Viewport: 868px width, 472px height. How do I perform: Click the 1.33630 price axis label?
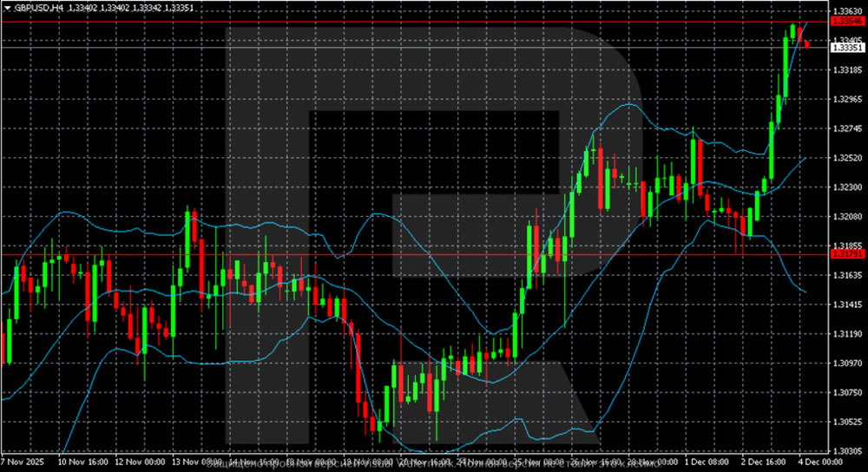coord(847,11)
